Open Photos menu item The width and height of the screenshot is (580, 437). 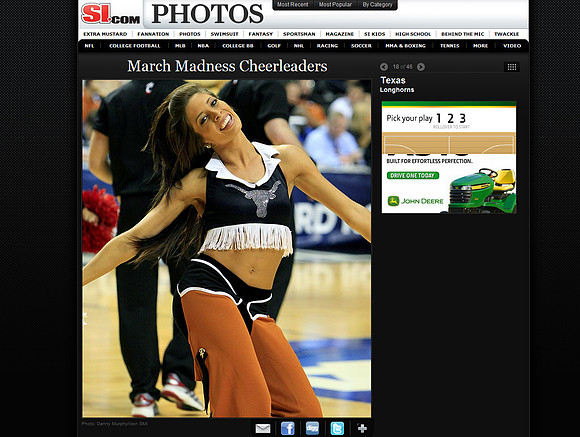pos(190,34)
